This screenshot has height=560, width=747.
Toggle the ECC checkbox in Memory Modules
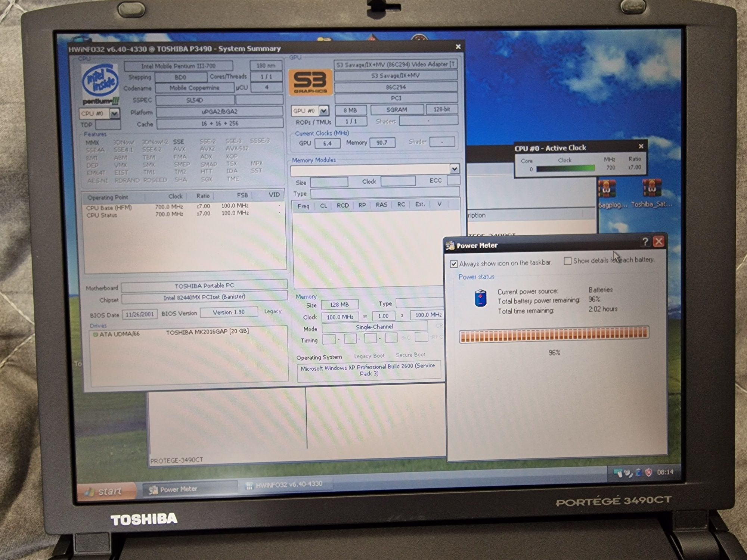pyautogui.click(x=453, y=180)
